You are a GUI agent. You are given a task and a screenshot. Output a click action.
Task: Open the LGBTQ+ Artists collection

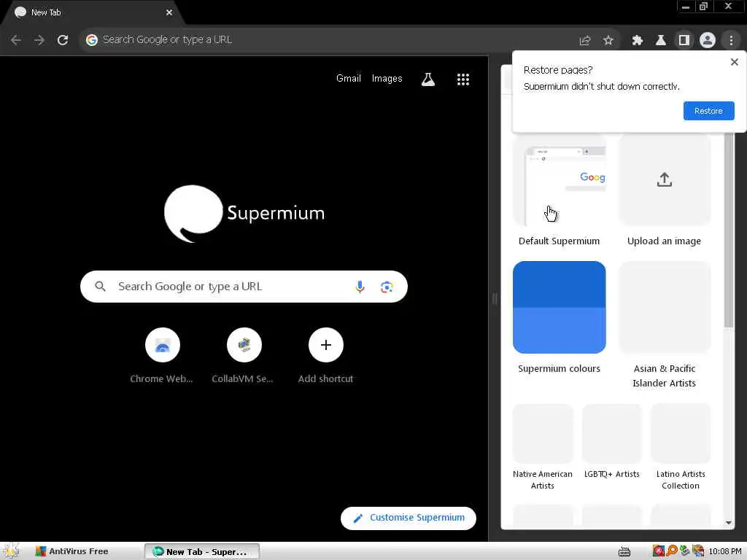tap(612, 433)
